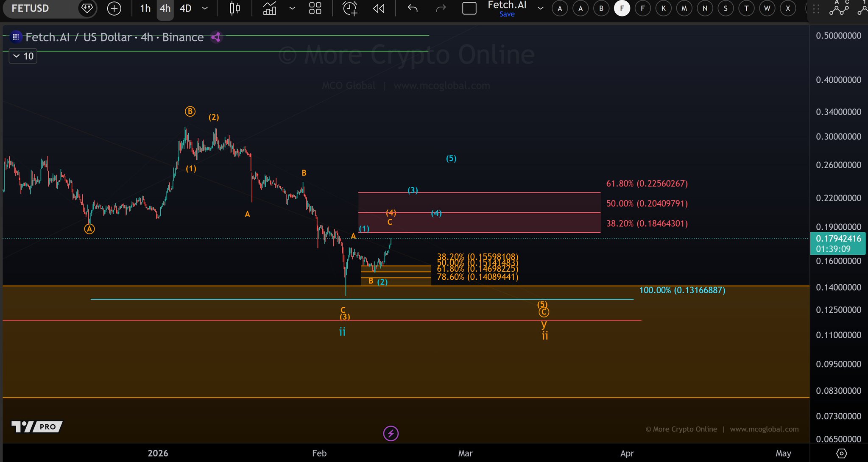Create a new price alert
The width and height of the screenshot is (868, 462).
pyautogui.click(x=350, y=8)
